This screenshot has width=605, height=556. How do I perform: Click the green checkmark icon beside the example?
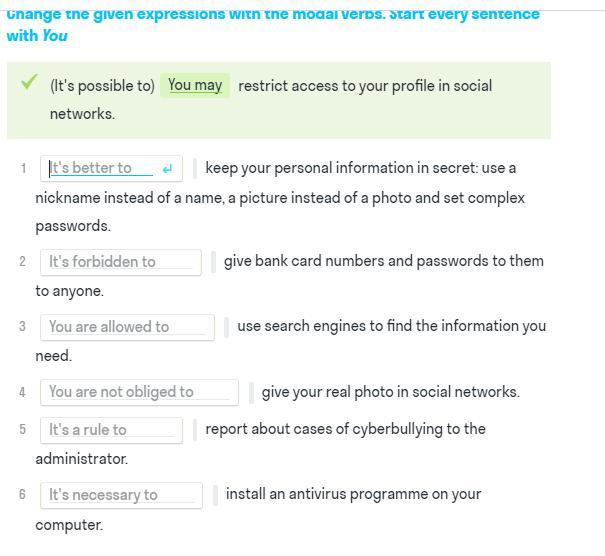(29, 83)
